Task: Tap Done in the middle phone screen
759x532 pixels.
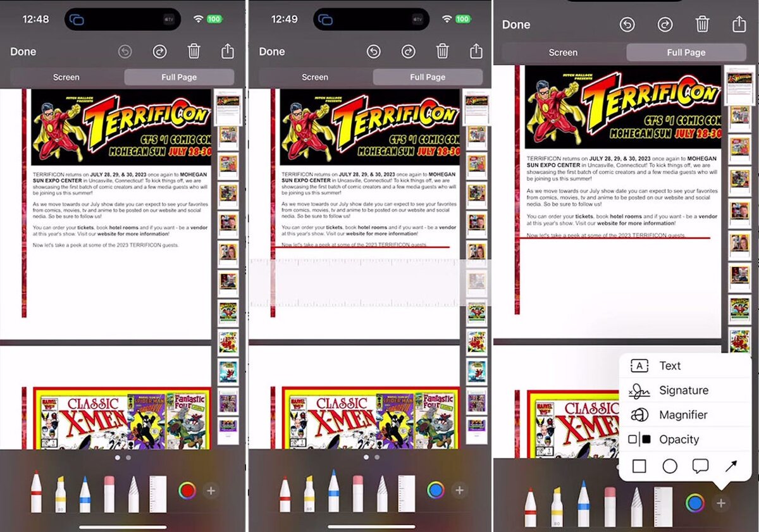Action: (x=272, y=52)
